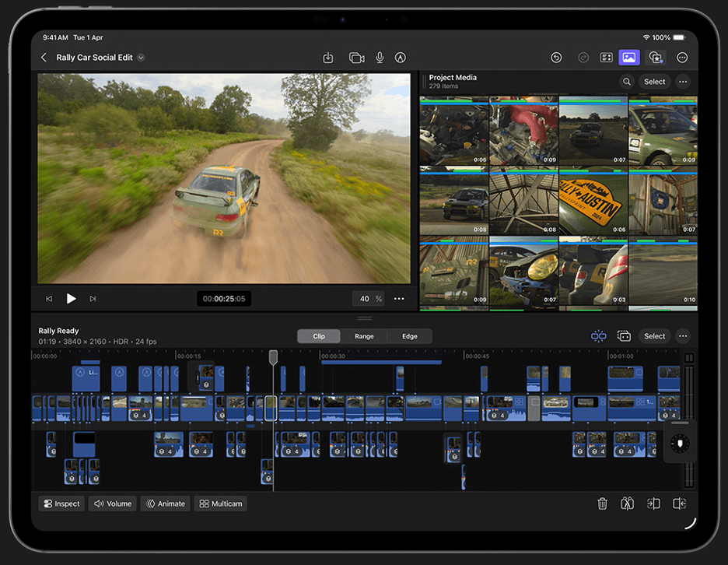Split clip at playhead icon
The image size is (728, 565).
(x=627, y=504)
